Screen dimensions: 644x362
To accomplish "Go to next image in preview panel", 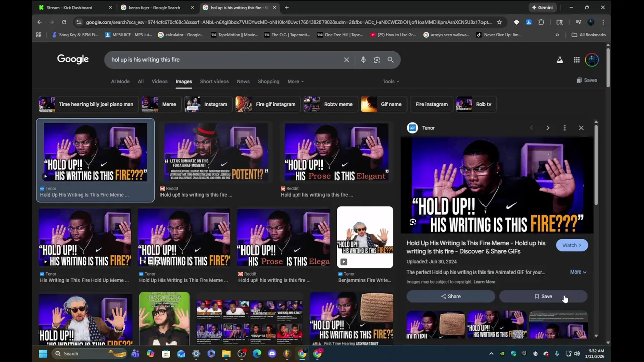I will tap(548, 128).
